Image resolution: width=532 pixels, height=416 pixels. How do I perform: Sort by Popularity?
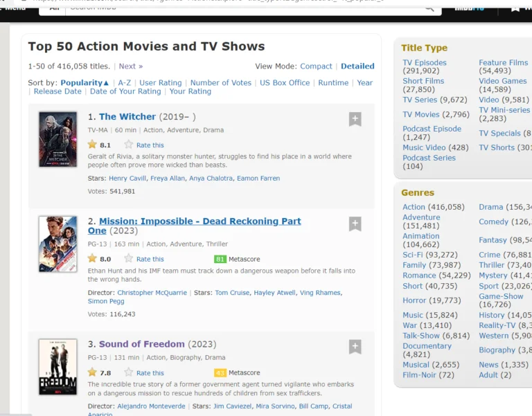coord(85,83)
